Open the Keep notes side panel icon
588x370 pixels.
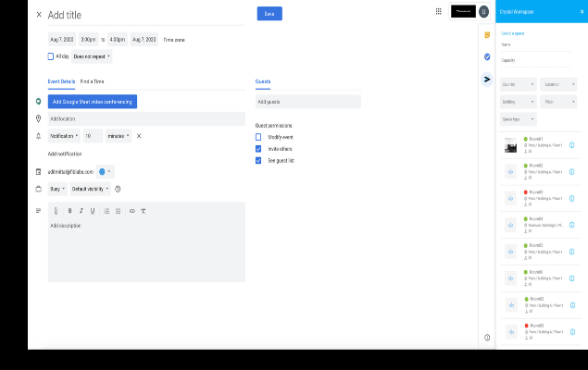487,35
